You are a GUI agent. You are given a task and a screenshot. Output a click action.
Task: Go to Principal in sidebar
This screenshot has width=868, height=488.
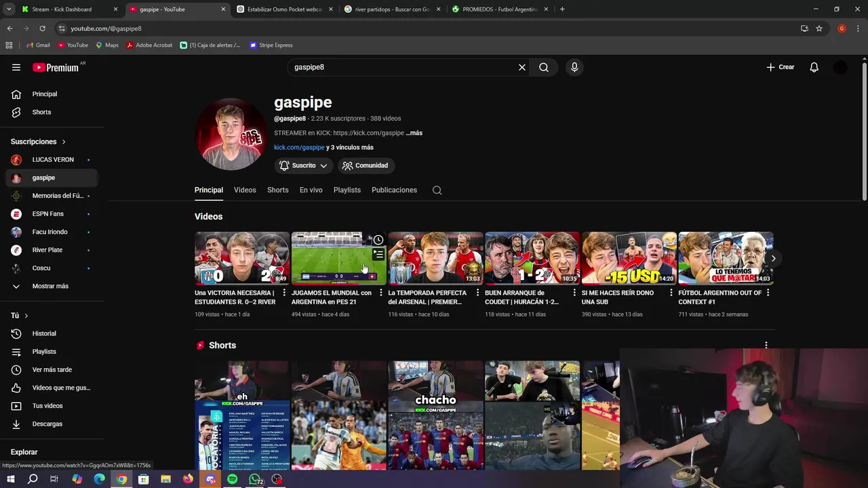pos(52,94)
